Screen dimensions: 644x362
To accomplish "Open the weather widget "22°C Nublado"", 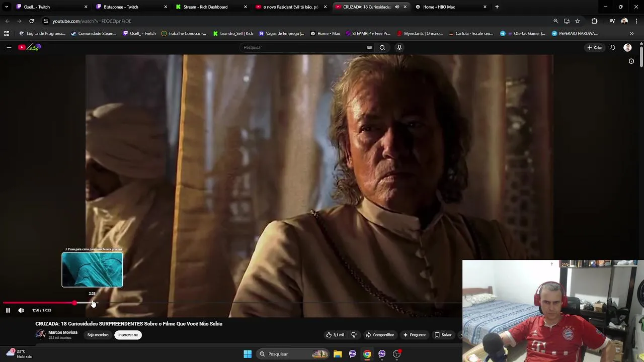I will (19, 354).
